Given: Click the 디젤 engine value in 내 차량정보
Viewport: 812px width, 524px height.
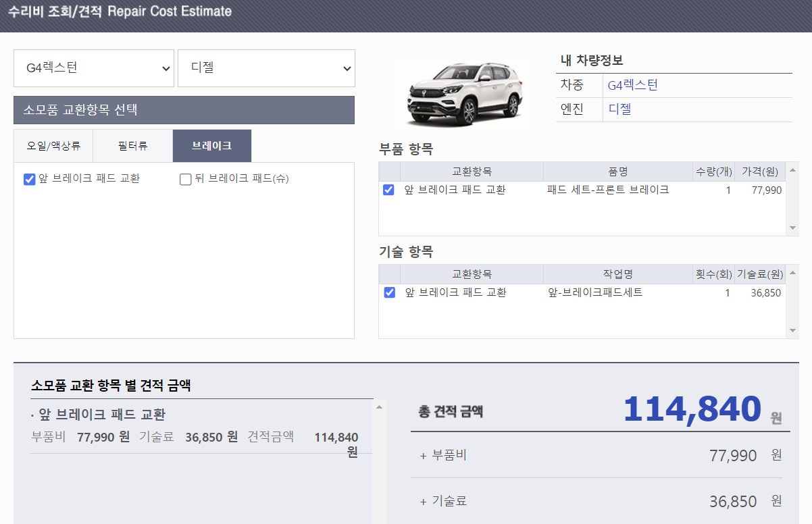Looking at the screenshot, I should pyautogui.click(x=619, y=109).
